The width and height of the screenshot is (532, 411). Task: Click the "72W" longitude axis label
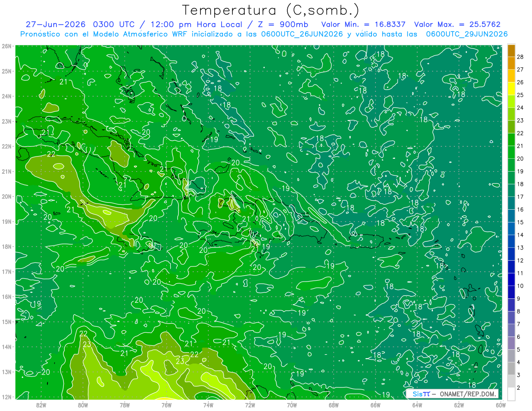(250, 405)
